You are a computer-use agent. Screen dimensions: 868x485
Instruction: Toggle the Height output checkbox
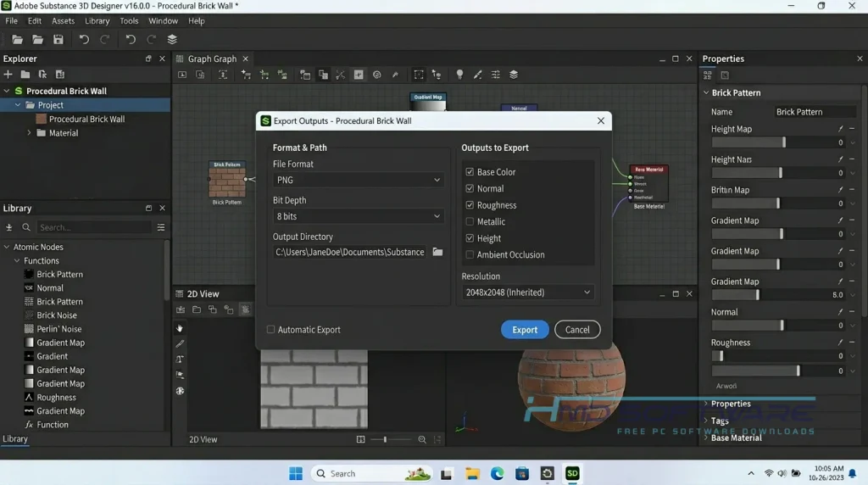pyautogui.click(x=470, y=238)
